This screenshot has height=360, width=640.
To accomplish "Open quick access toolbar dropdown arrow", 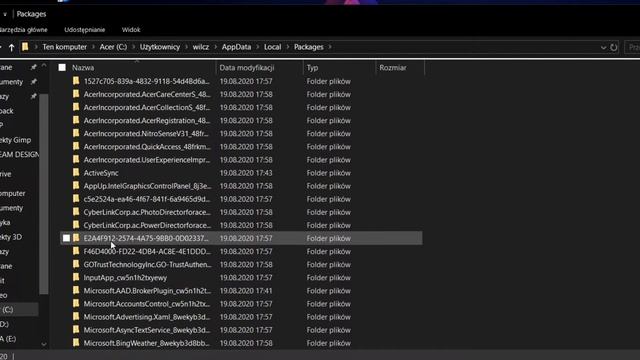I will click(4, 14).
